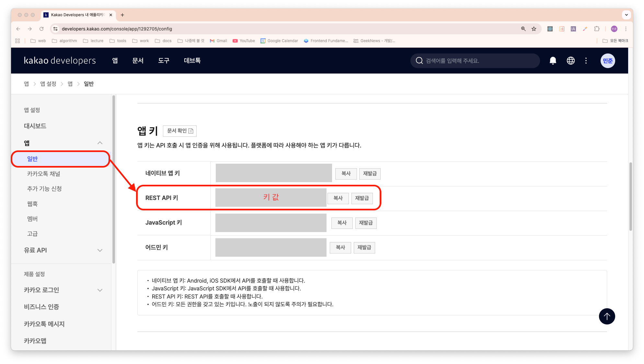644x364 pixels.
Task: Open browser extensions puzzle icon
Action: (597, 29)
